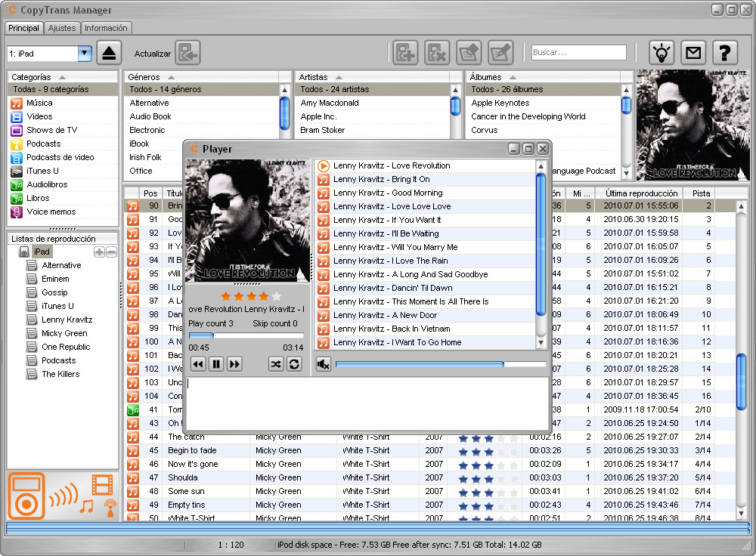Select the 'Begin to fade' track row
Image resolution: width=756 pixels, height=556 pixels.
[429, 450]
